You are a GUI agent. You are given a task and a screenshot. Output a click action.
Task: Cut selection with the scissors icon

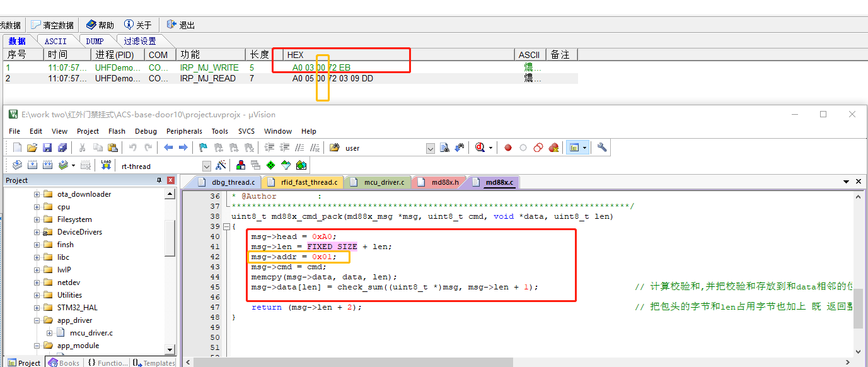(x=82, y=148)
